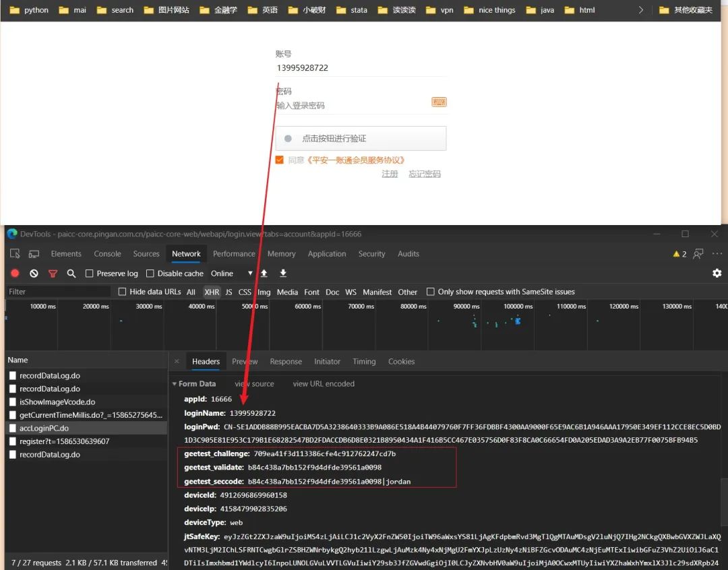This screenshot has height=570, width=728.
Task: Select getCurrentTimeMillis.do request
Action: [x=86, y=415]
